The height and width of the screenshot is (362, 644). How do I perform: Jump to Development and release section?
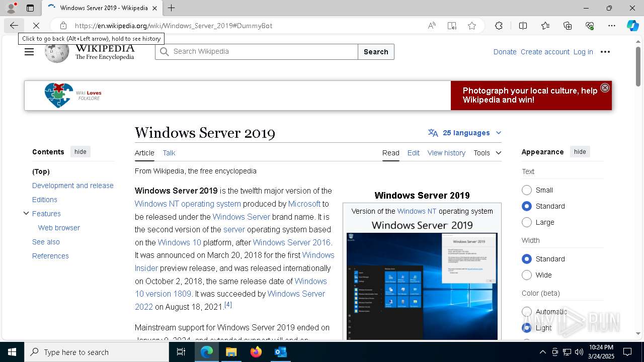pos(73,186)
